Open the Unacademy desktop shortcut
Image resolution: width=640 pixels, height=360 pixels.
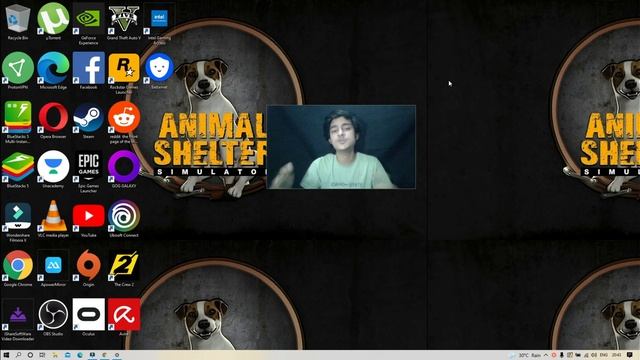click(x=53, y=170)
